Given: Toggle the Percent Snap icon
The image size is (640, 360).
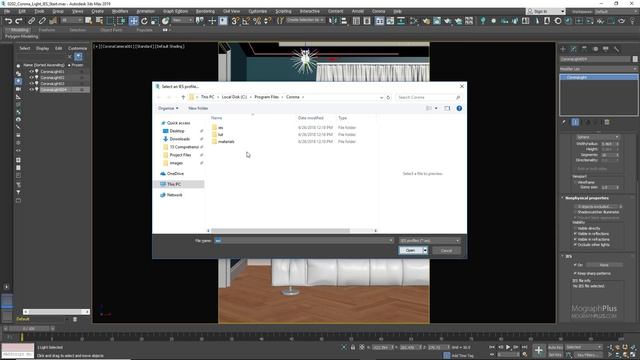Looking at the screenshot, I should [x=257, y=21].
